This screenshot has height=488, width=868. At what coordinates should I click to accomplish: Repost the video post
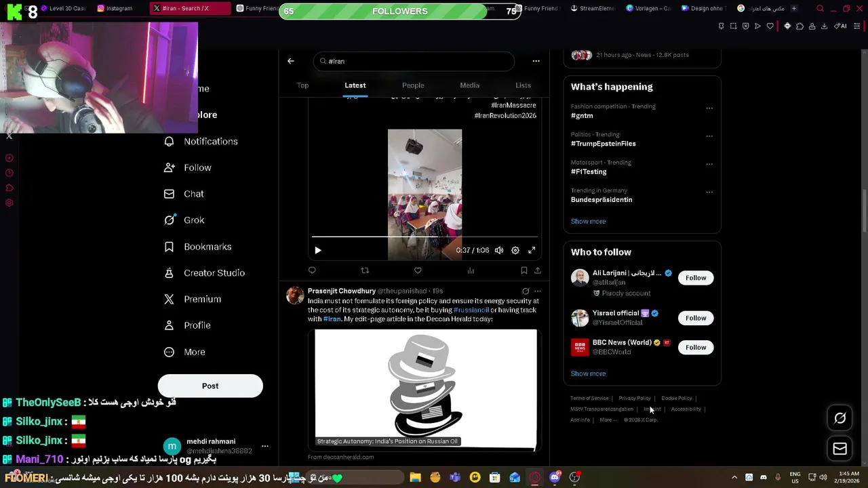[x=365, y=270]
